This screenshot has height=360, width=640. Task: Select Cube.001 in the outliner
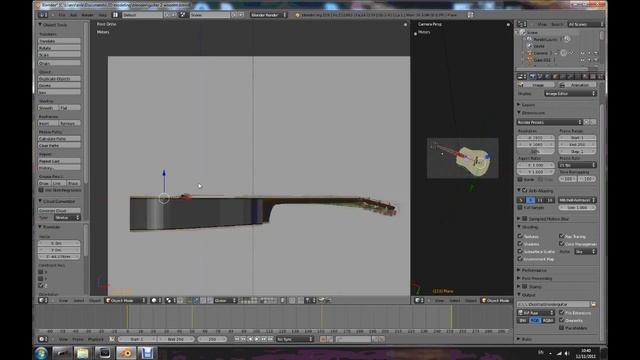coord(542,60)
